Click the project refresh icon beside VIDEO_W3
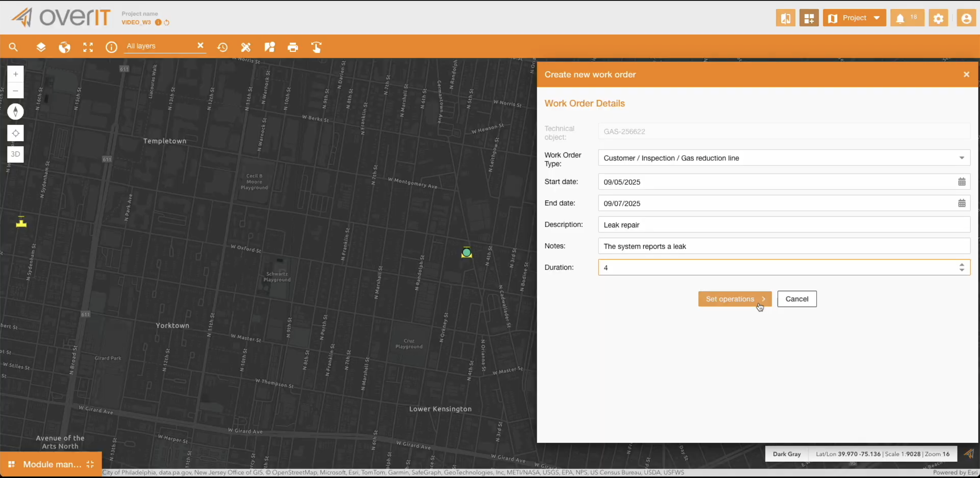The image size is (980, 478). click(167, 22)
